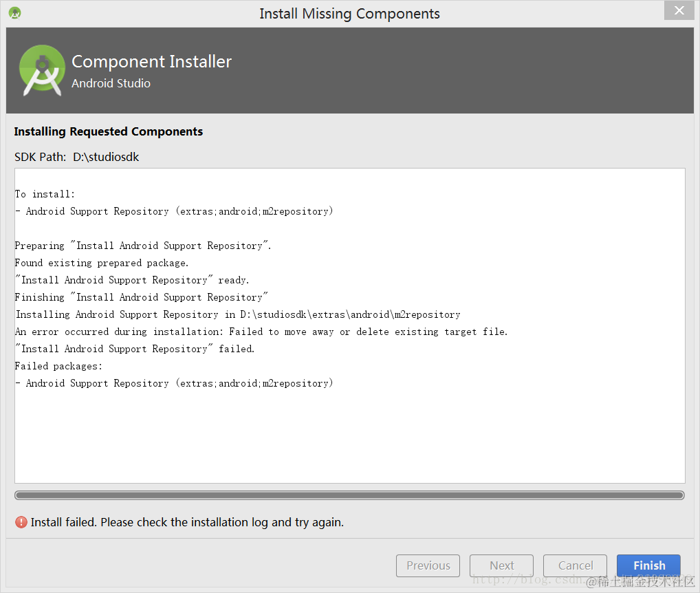
Task: Click the "Finishing" log line
Action: 141,297
